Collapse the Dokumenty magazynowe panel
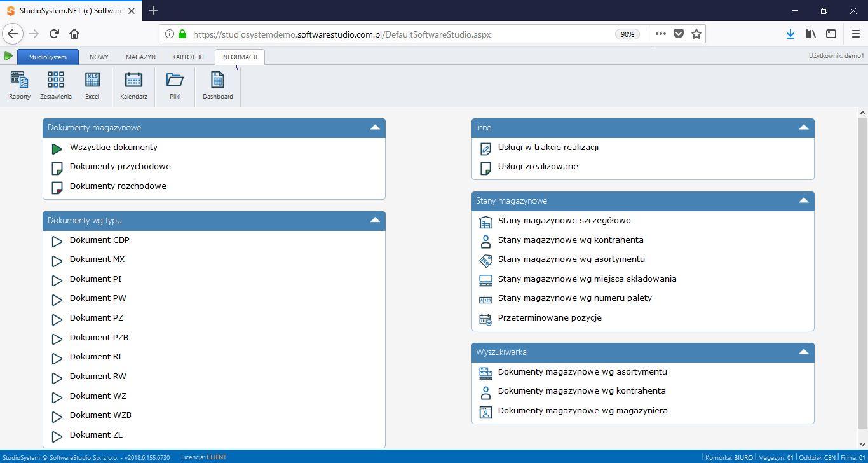 click(x=375, y=127)
